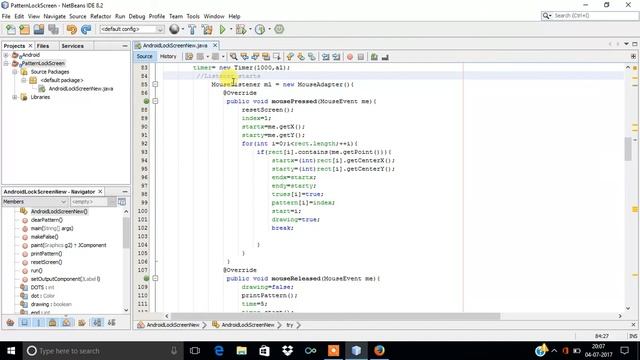
Task: Clean and Build with the broom icon
Action: pos(207,29)
